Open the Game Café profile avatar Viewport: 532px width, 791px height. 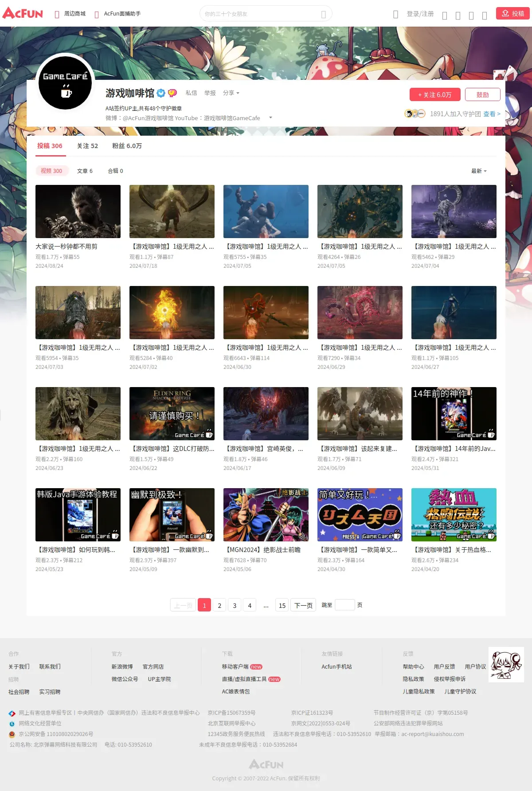click(65, 83)
